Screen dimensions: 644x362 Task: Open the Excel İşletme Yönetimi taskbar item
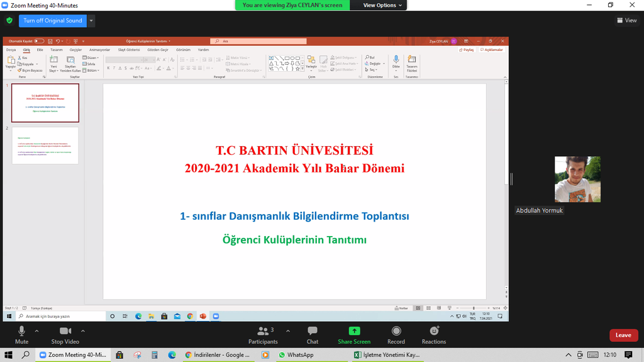coord(387,355)
